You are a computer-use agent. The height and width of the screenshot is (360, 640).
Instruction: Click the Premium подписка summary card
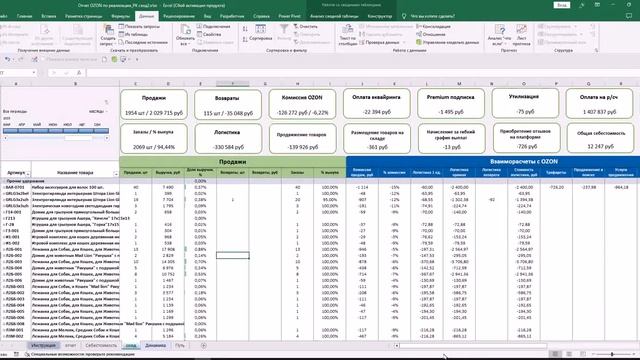pyautogui.click(x=451, y=104)
